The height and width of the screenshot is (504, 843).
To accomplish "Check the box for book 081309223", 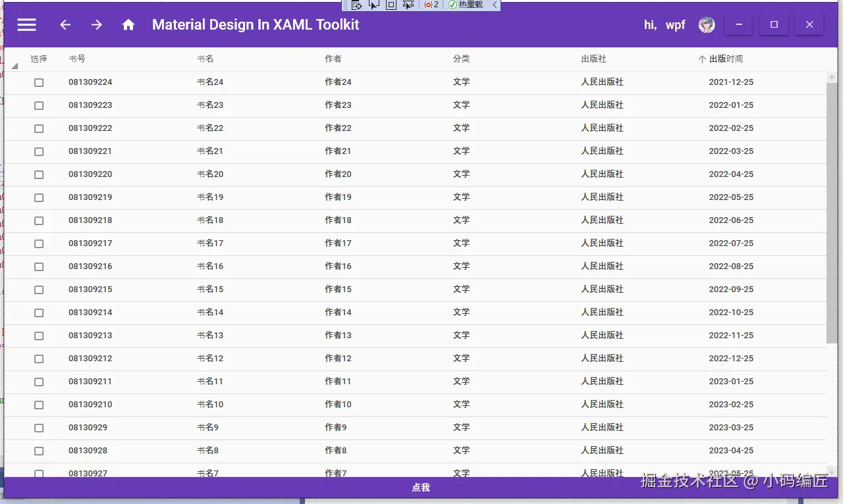I will click(39, 105).
